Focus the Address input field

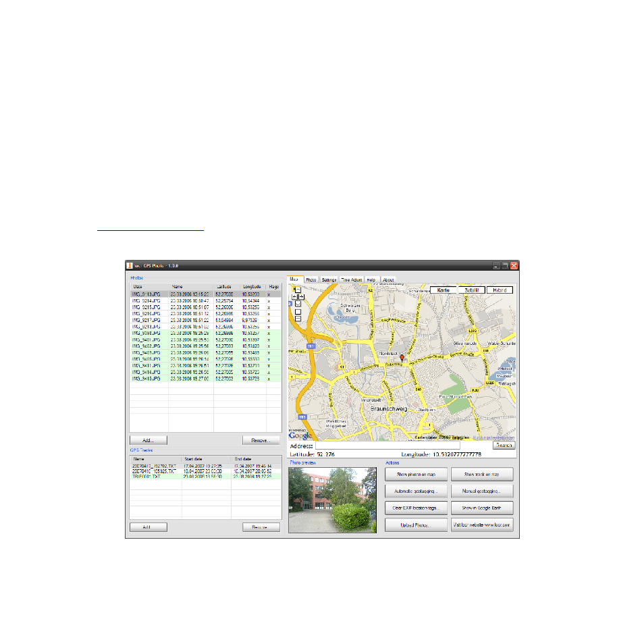(387, 446)
